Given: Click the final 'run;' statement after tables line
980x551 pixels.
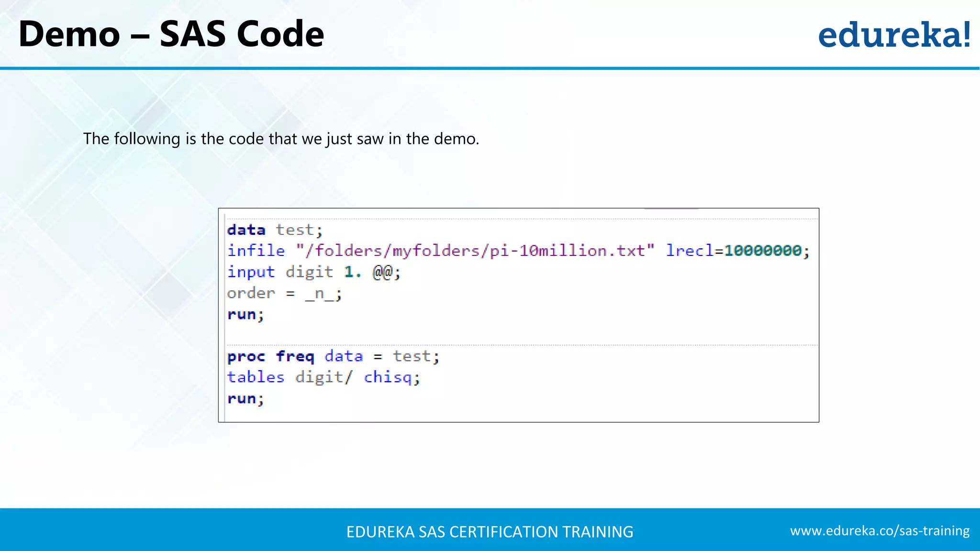Looking at the screenshot, I should [x=245, y=399].
